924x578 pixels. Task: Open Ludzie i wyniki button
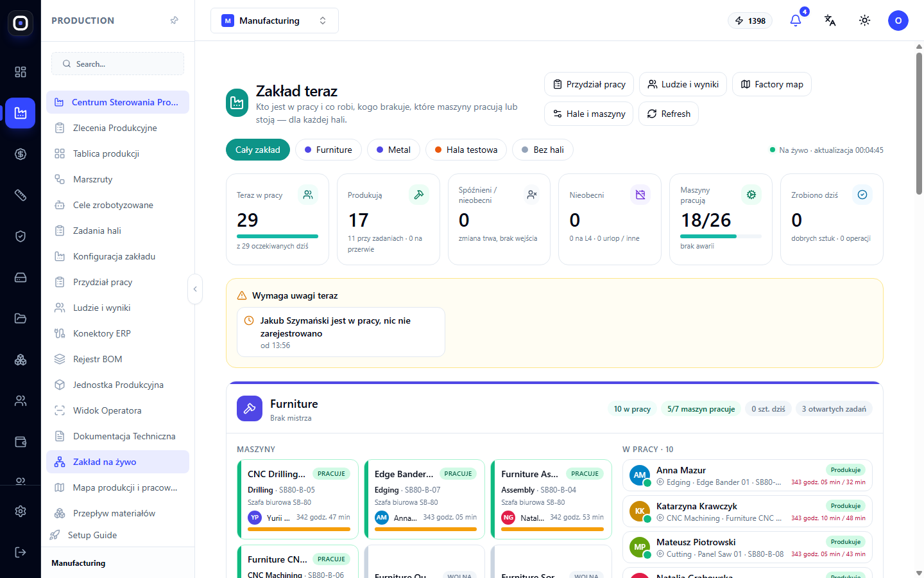coord(683,84)
